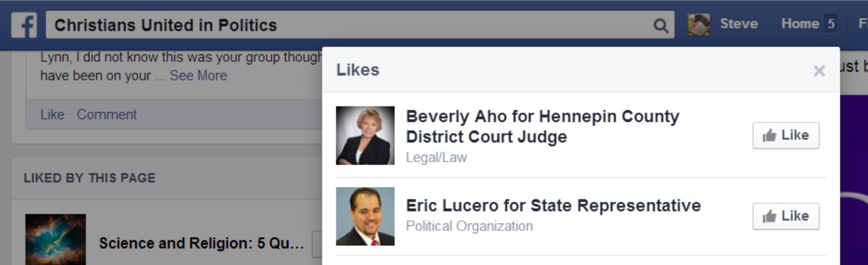
Task: Click the Home notification count badge
Action: [831, 25]
